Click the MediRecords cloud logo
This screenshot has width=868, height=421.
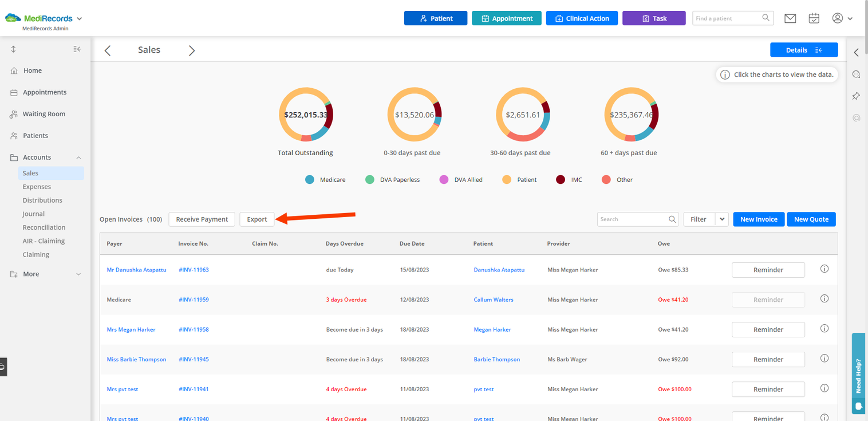pos(13,18)
